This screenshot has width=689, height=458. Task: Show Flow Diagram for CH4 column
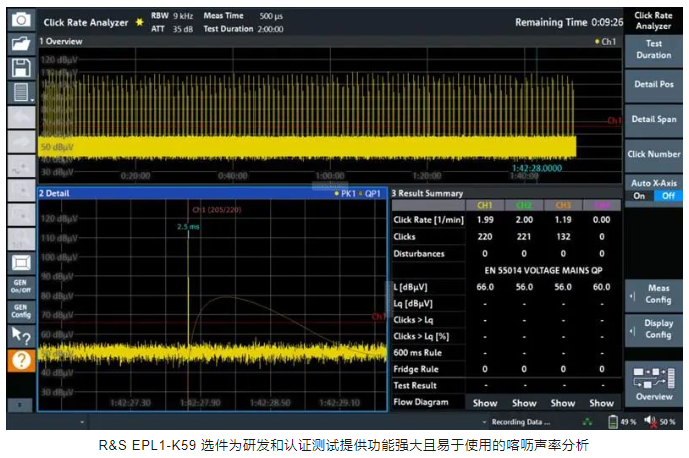602,403
